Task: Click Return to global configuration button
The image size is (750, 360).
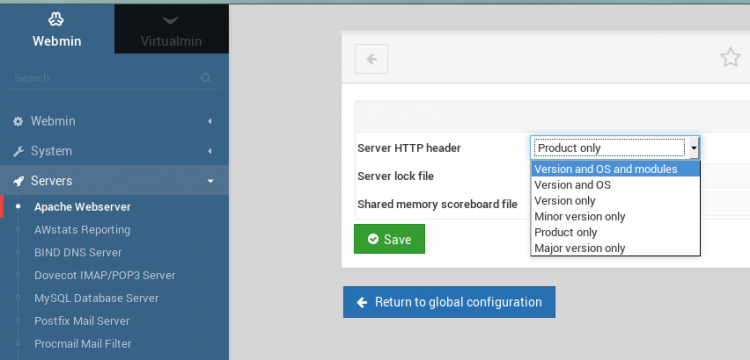Action: point(449,302)
